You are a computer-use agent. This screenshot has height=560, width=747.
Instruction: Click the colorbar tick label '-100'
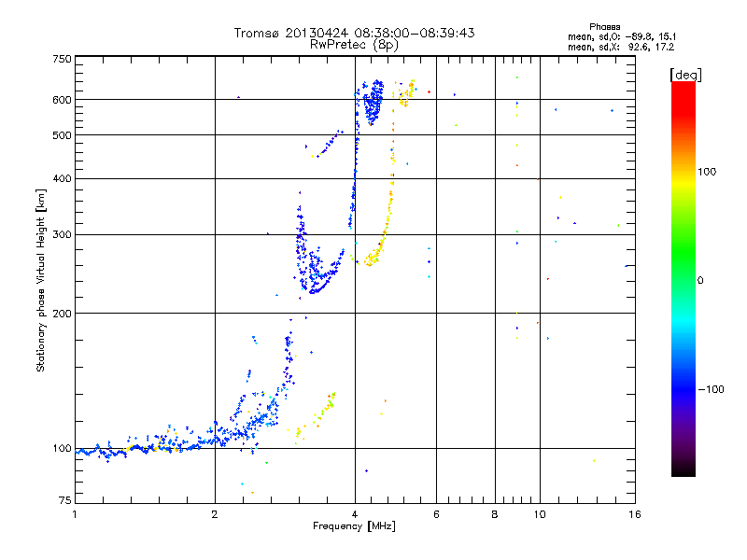711,389
